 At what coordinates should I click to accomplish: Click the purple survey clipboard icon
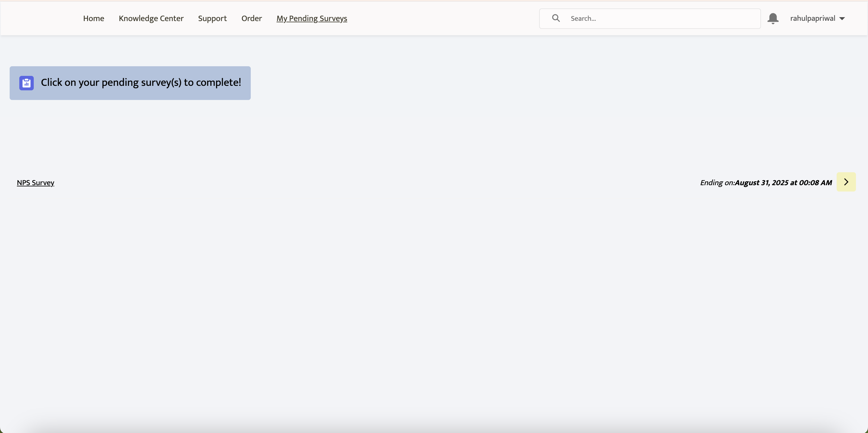27,83
